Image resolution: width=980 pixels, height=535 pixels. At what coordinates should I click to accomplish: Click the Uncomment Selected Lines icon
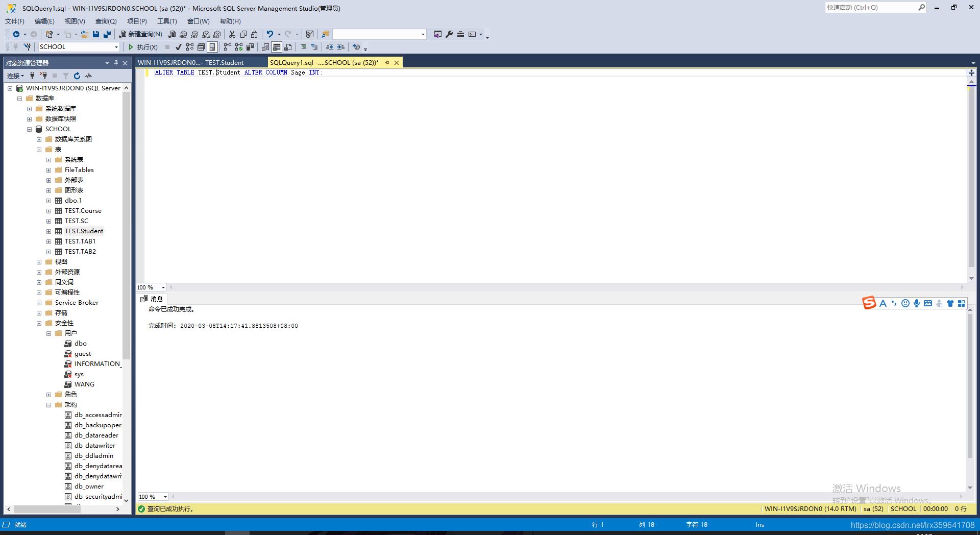(314, 47)
